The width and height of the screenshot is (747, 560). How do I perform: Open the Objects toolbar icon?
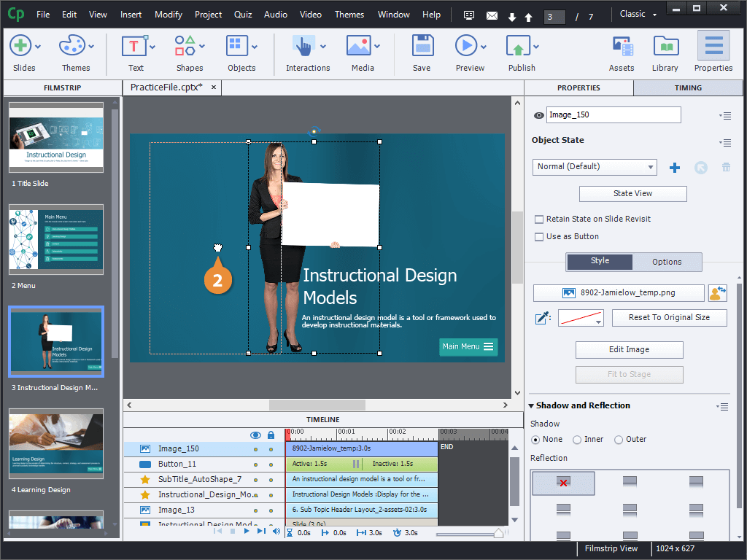[x=237, y=46]
